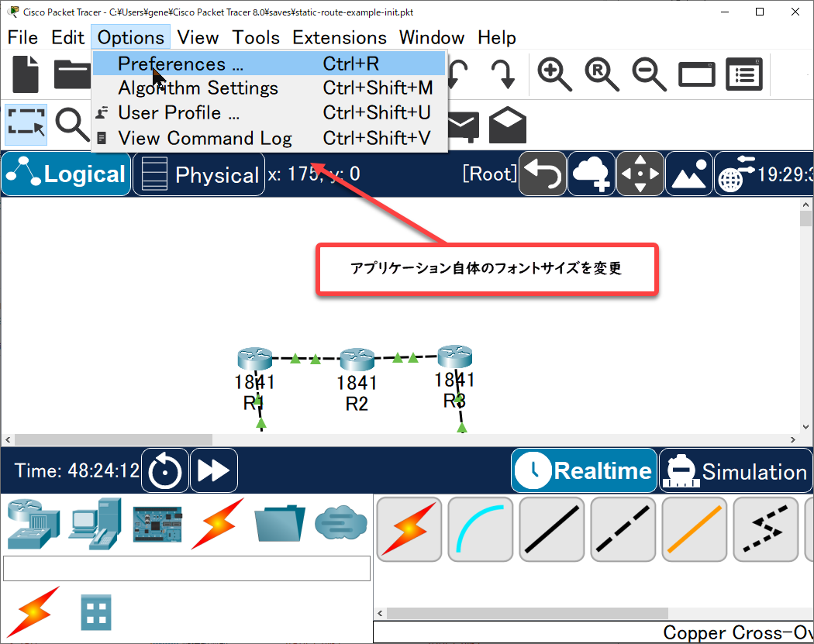Viewport: 814px width, 644px height.
Task: Click the Zoom Reset magnifier icon
Action: 602,74
